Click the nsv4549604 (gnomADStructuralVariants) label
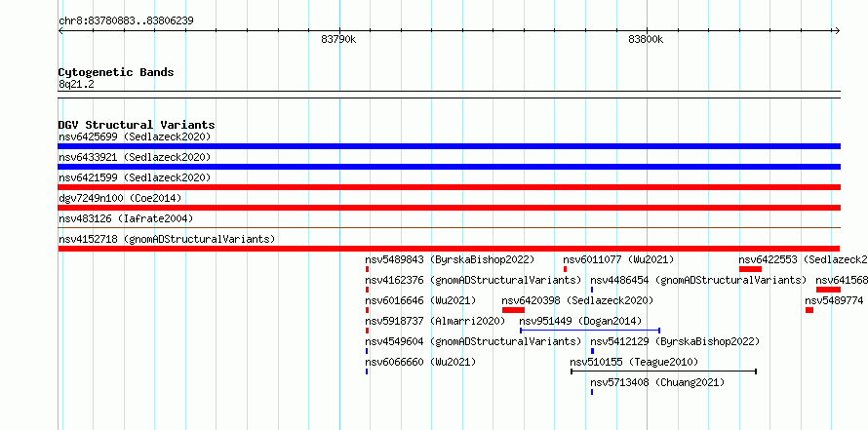The image size is (868, 430). coord(473,341)
